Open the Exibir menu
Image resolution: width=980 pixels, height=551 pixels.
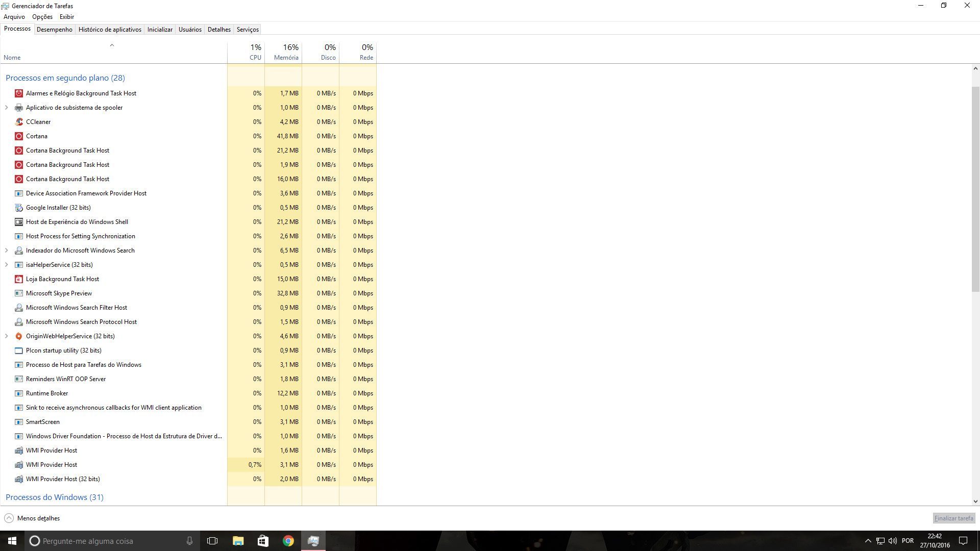[67, 17]
